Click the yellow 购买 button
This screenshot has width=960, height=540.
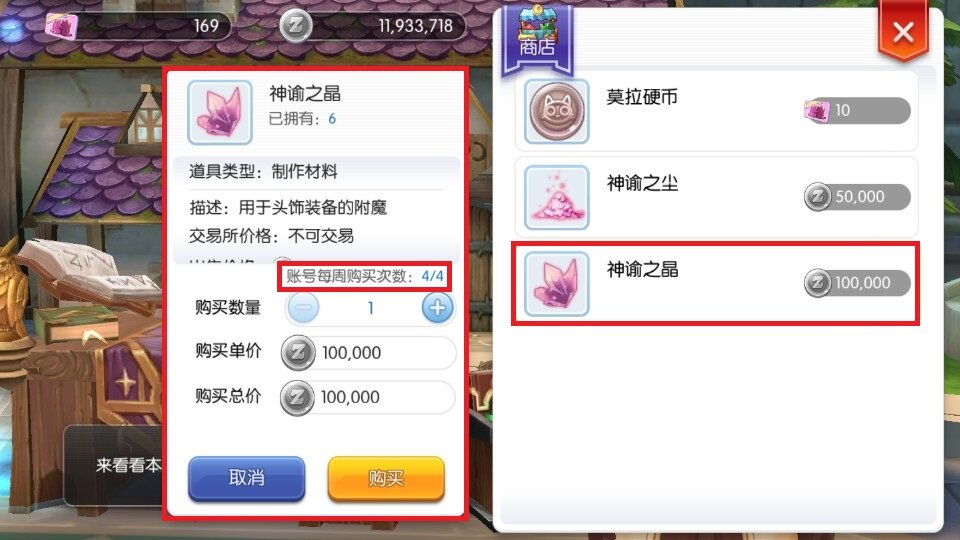pyautogui.click(x=386, y=478)
